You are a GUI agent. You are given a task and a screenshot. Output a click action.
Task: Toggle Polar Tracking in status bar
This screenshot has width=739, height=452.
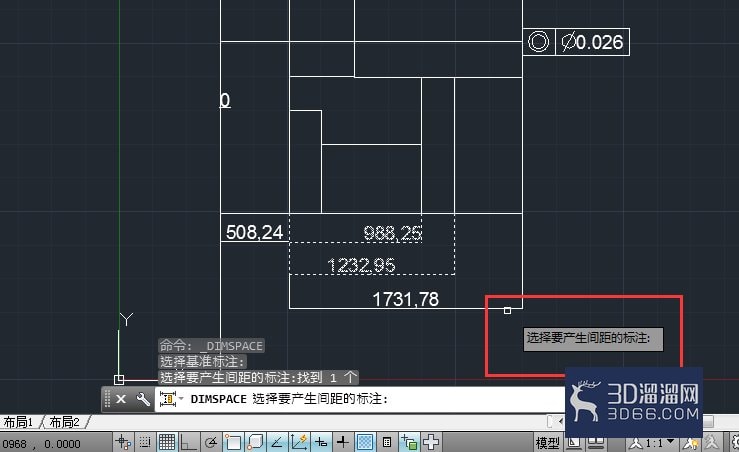point(211,443)
